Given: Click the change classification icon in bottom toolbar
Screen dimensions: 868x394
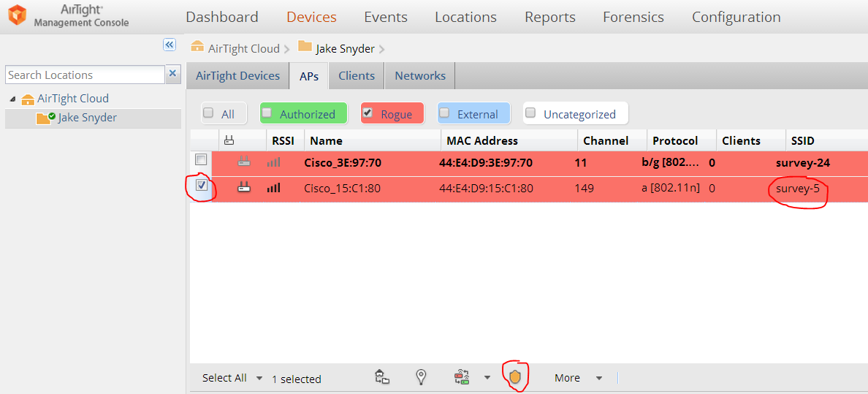Looking at the screenshot, I should [462, 377].
